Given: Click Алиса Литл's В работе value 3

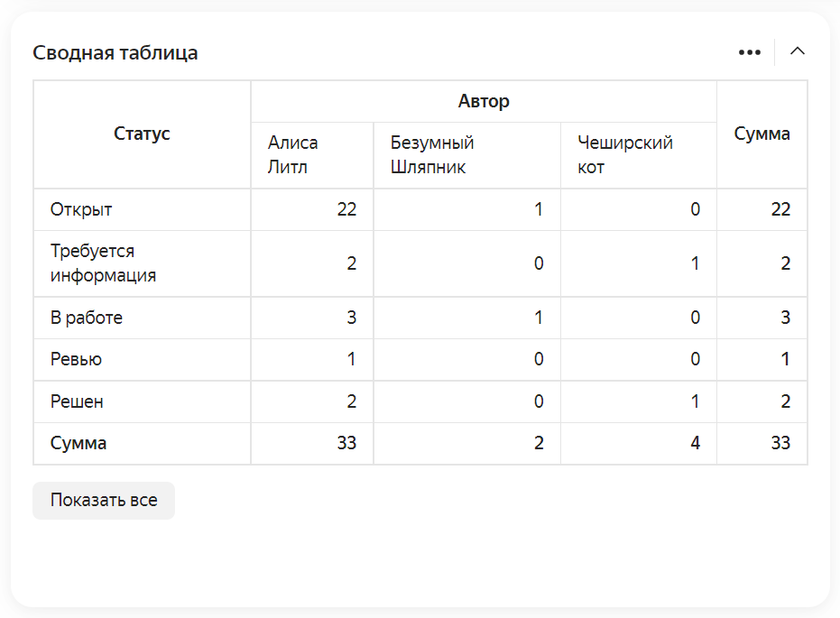Looking at the screenshot, I should pos(351,318).
